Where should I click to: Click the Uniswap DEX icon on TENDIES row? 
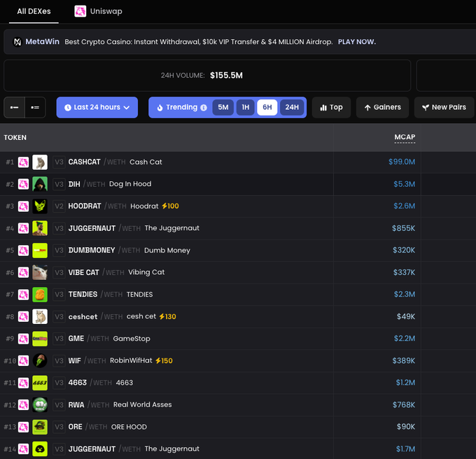(23, 295)
